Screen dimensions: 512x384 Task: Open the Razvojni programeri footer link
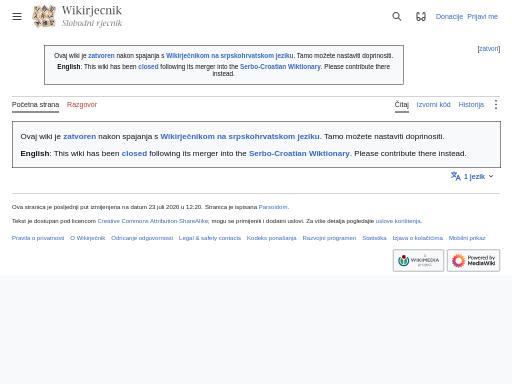coord(329,238)
